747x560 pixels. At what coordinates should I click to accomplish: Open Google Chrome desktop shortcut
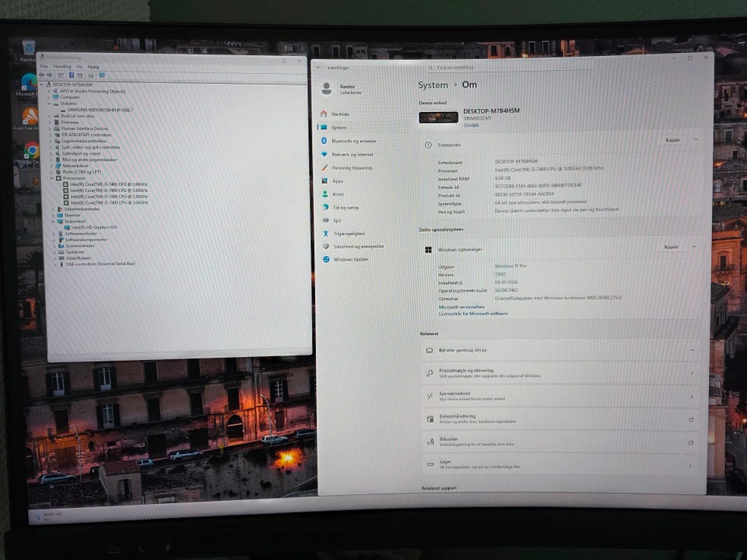[30, 153]
